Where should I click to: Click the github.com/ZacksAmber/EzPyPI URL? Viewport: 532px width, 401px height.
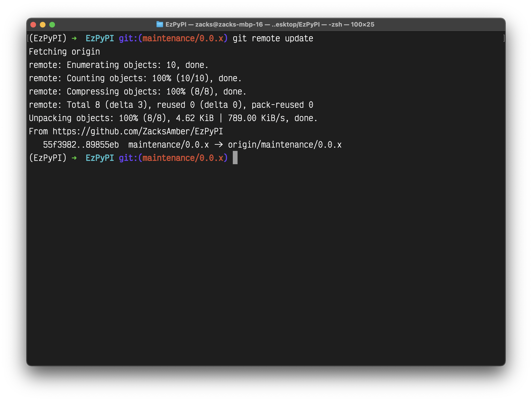[138, 131]
